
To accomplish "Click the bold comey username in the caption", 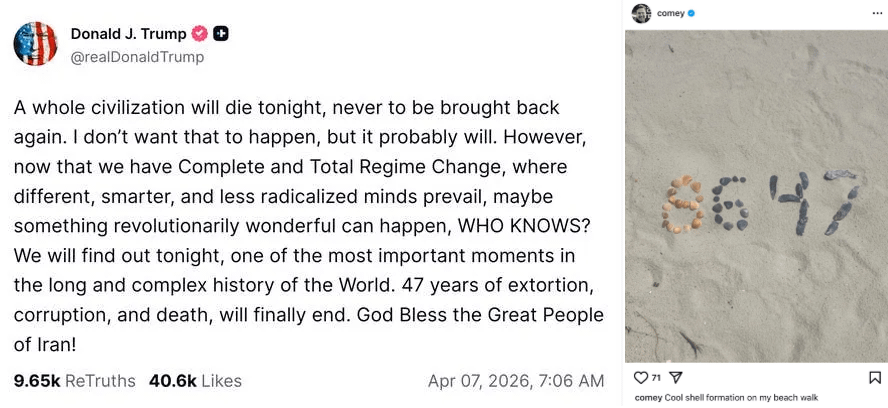I will click(x=647, y=397).
